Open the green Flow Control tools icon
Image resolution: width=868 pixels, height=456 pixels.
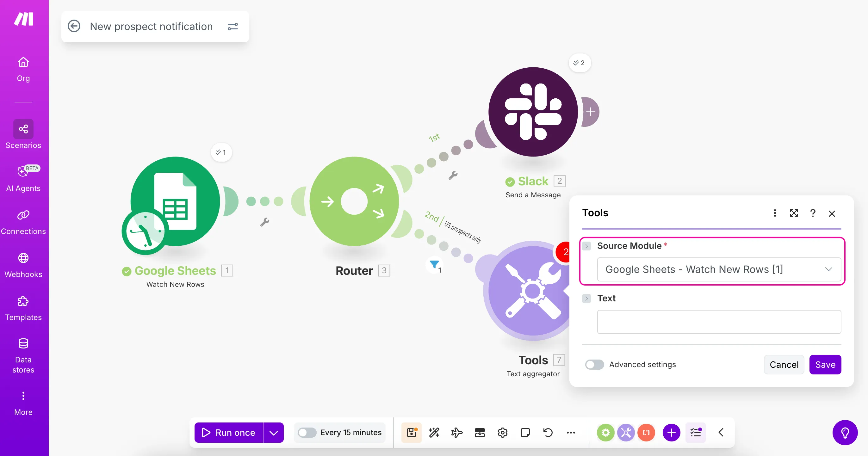pos(605,432)
